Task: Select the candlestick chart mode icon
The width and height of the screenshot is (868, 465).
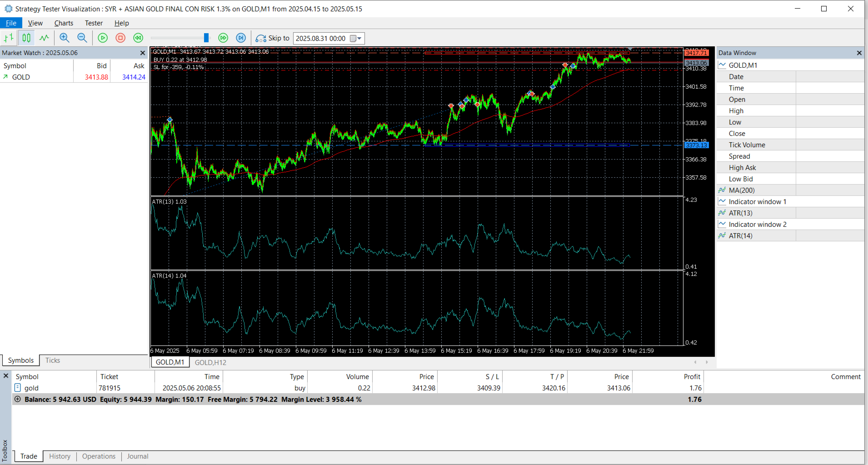Action: pyautogui.click(x=27, y=38)
